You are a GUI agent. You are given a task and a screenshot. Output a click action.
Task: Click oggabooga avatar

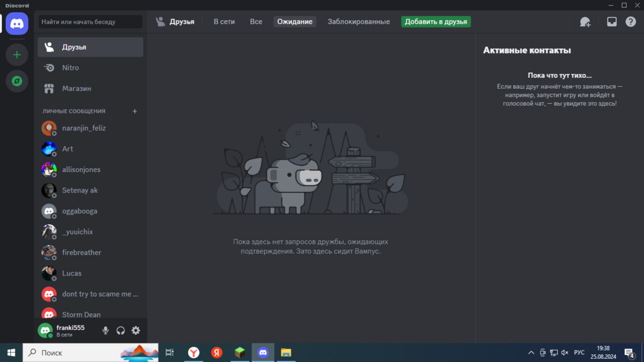click(49, 211)
